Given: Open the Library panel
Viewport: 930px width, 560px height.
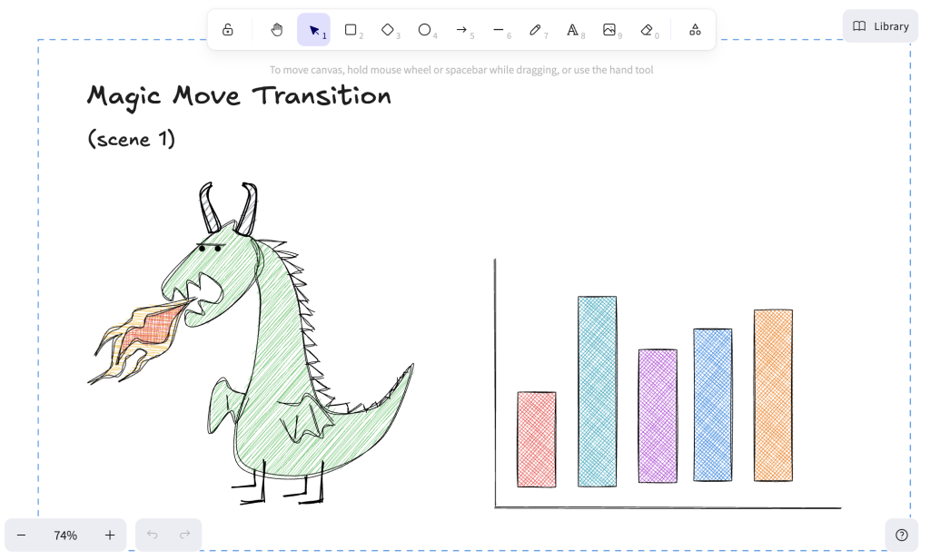Looking at the screenshot, I should point(879,25).
